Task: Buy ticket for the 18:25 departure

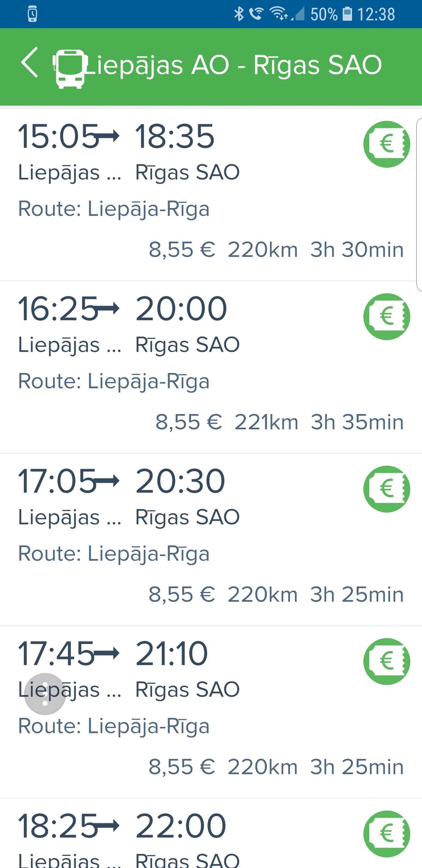Action: 387,834
